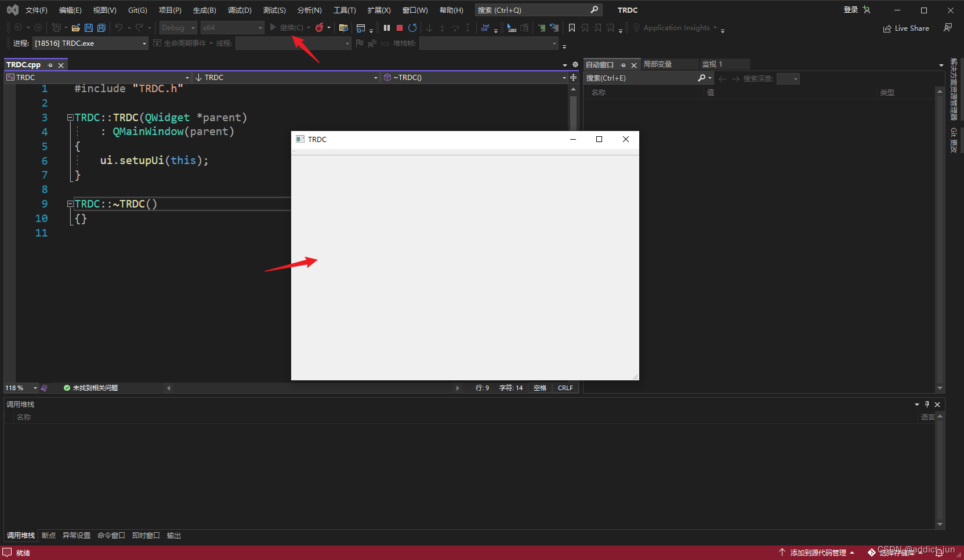Open file with the folder icon
This screenshot has width=964, height=560.
click(75, 28)
